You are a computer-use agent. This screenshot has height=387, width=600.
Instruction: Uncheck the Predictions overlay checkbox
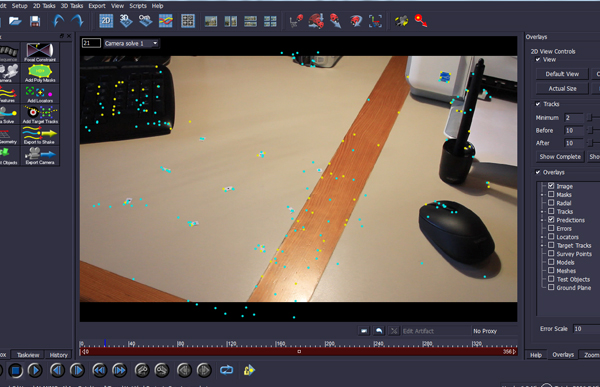551,220
